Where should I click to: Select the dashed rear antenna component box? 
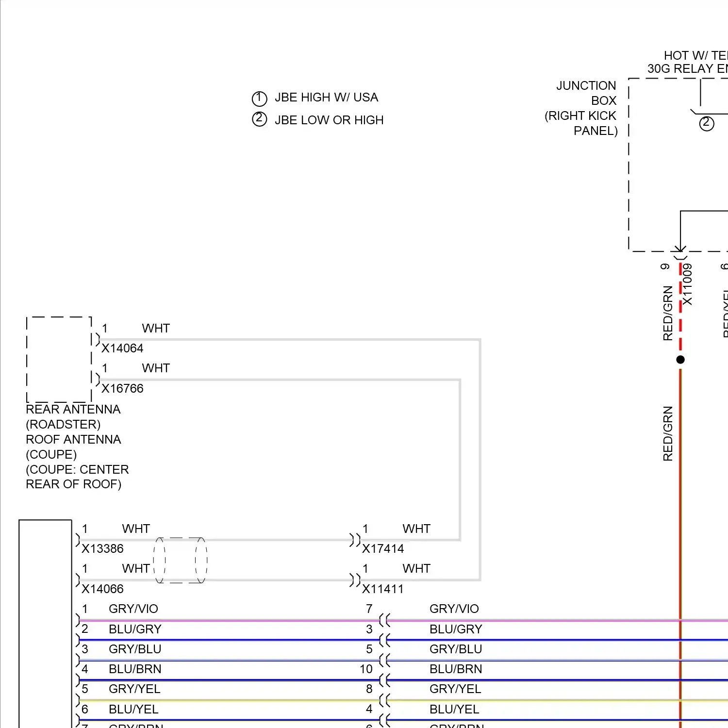[59, 359]
